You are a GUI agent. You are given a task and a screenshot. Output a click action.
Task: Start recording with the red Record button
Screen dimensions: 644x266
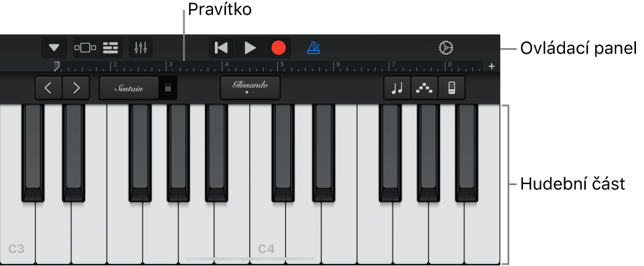tap(278, 48)
